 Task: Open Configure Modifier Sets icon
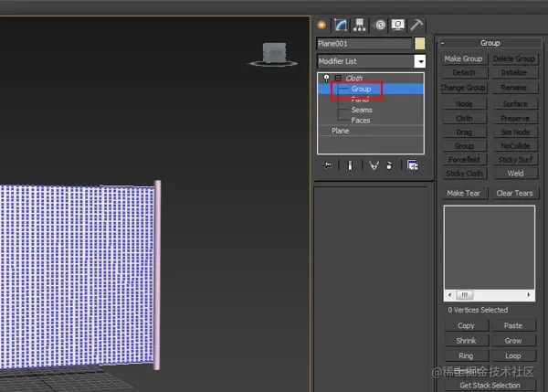coord(413,165)
